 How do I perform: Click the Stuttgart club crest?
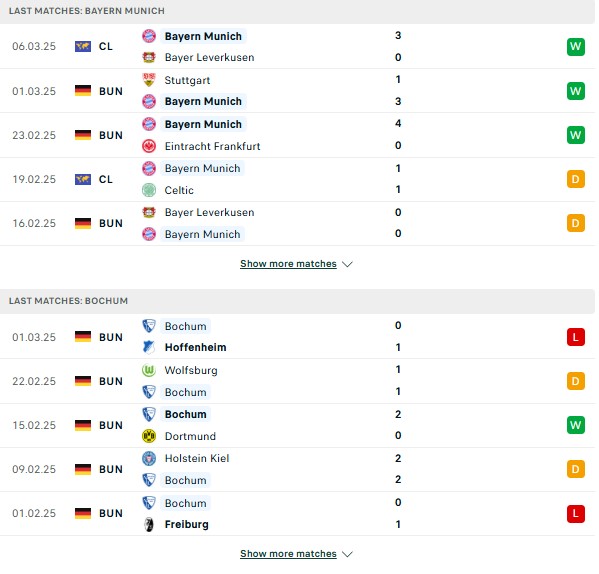(x=149, y=80)
